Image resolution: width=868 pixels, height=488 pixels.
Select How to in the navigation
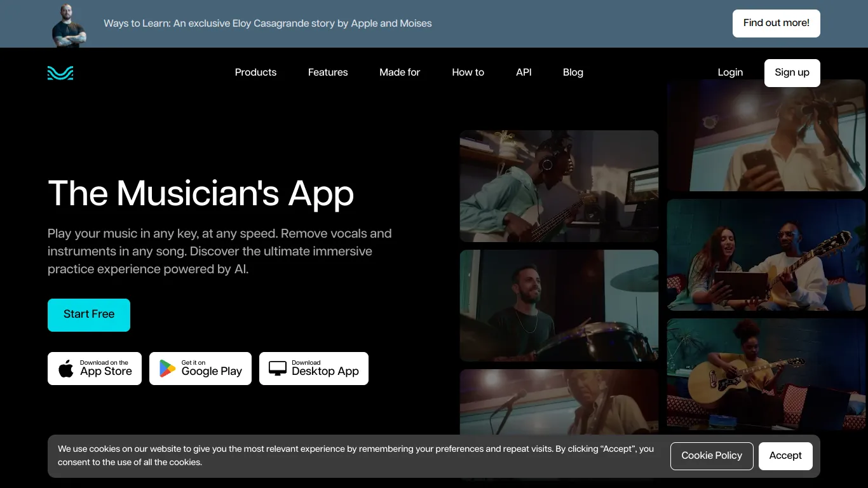468,72
